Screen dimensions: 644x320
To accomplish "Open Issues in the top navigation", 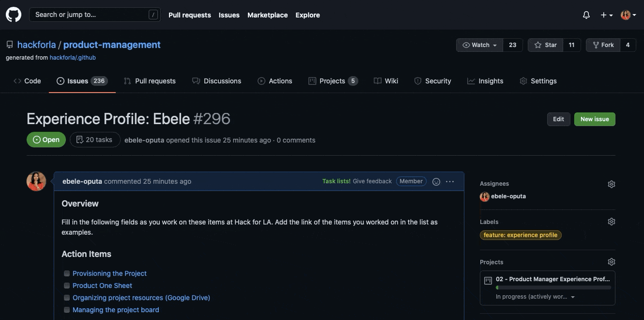I will pyautogui.click(x=229, y=15).
